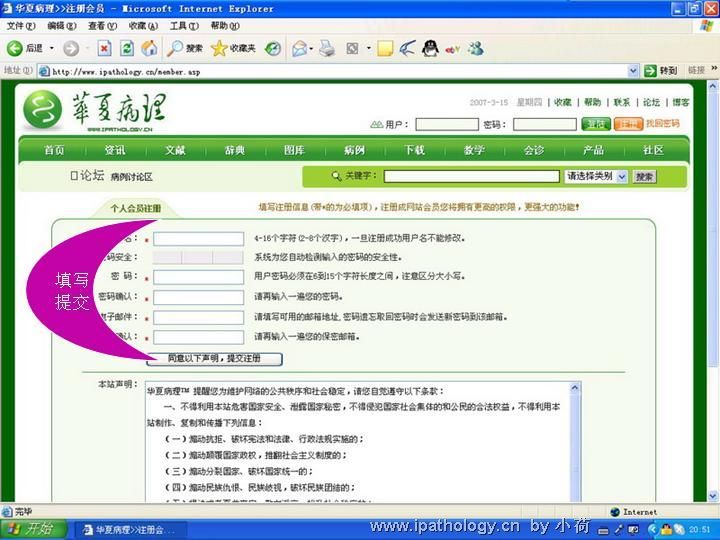The image size is (720, 540).
Task: Go to 首页 in green navigation bar
Action: (54, 150)
